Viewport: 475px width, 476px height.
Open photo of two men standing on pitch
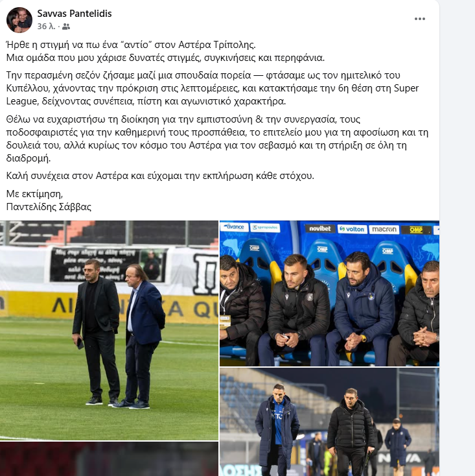109,330
